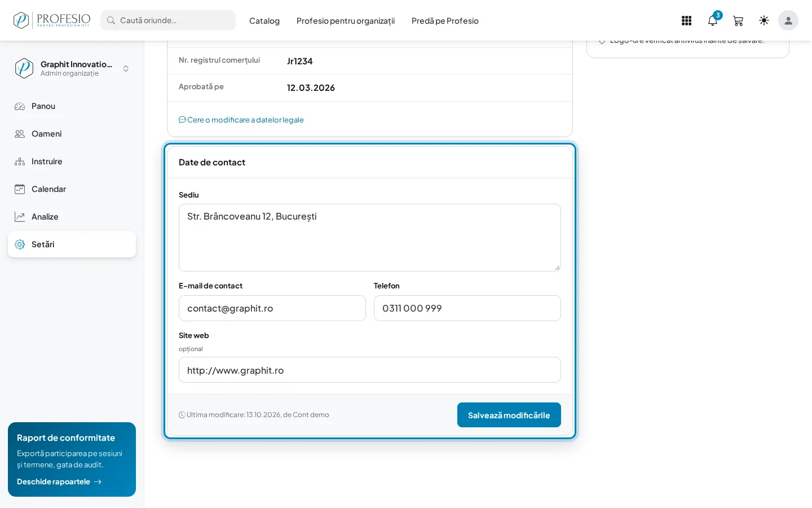Toggle light/dark theme sun icon
Image resolution: width=812 pixels, height=508 pixels.
pos(764,20)
